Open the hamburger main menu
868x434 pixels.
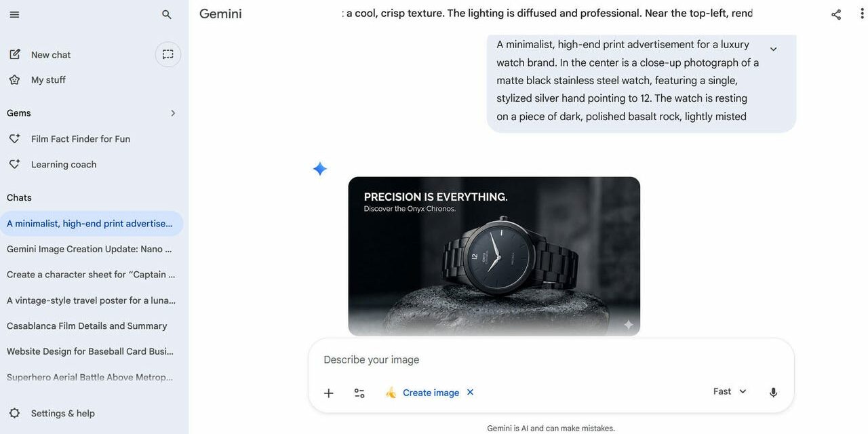coord(14,14)
